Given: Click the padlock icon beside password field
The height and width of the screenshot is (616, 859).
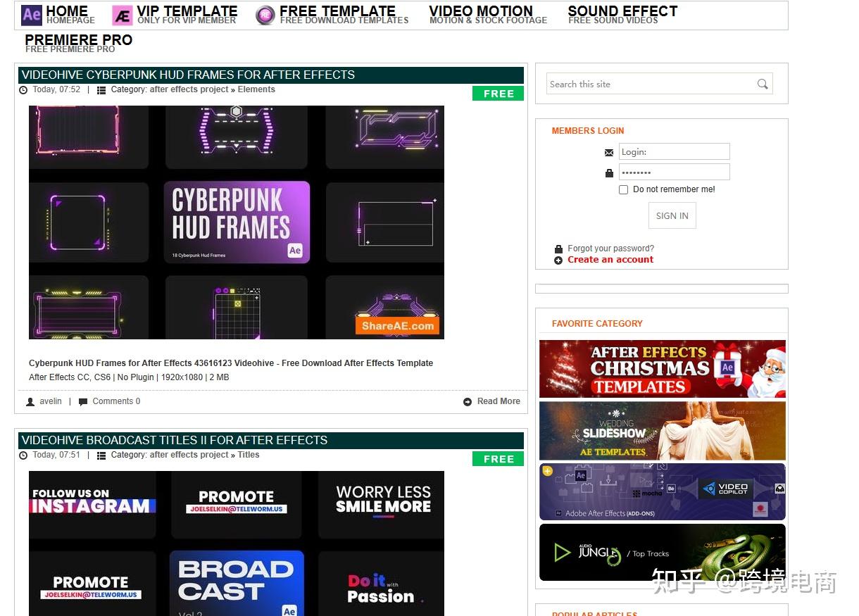Looking at the screenshot, I should point(609,172).
